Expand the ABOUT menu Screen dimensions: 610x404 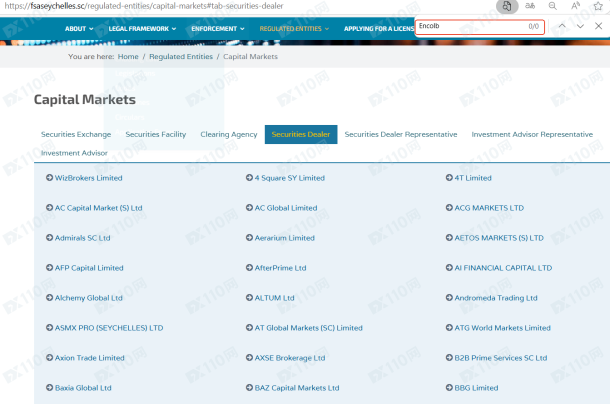coord(79,28)
